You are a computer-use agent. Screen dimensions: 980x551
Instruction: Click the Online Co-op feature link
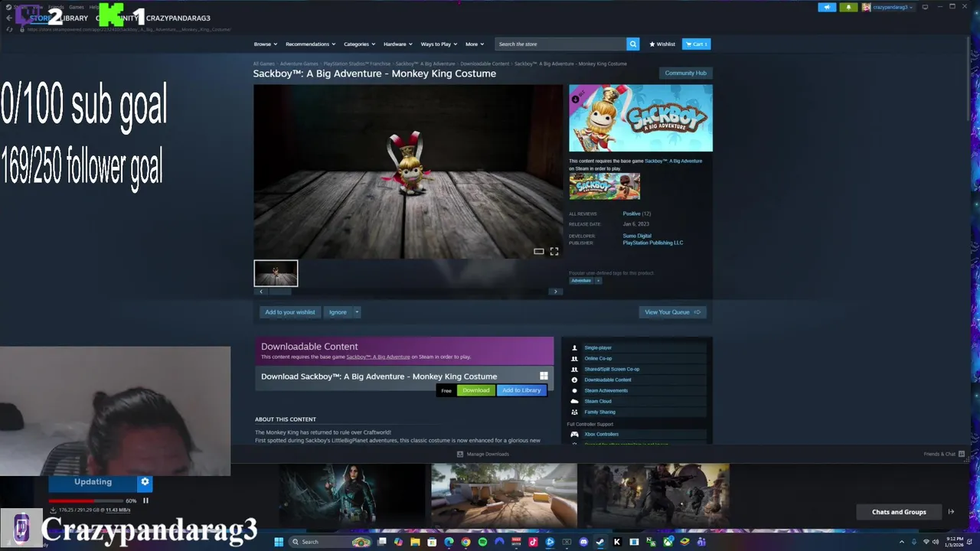click(x=598, y=358)
